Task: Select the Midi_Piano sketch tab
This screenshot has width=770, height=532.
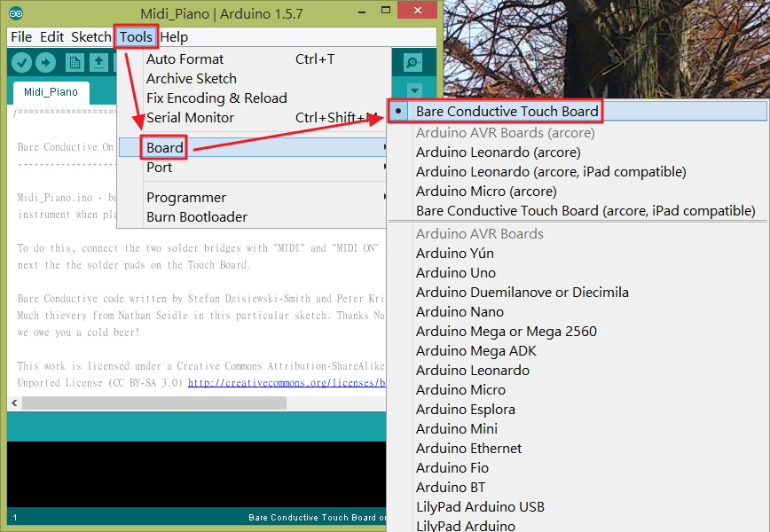Action: pos(51,92)
